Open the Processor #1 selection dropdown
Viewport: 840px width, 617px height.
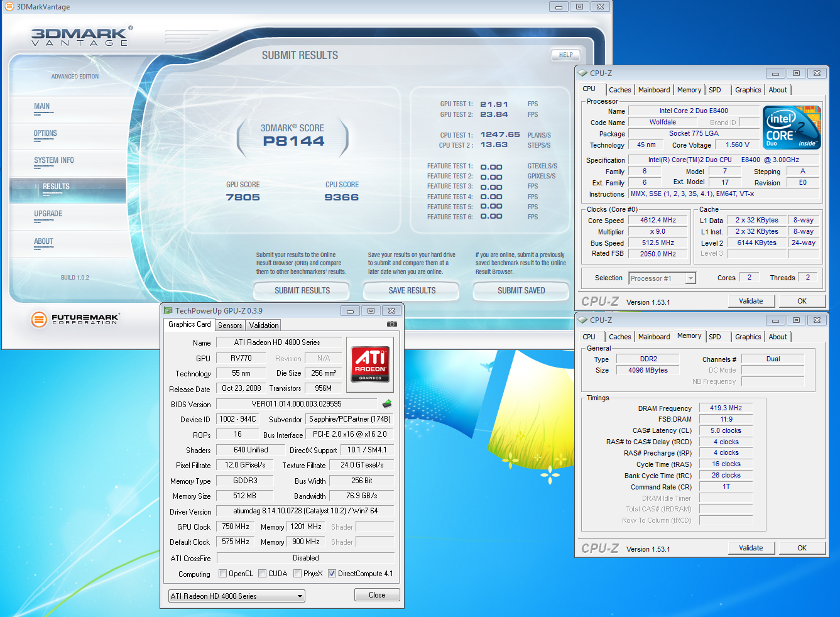(x=663, y=278)
